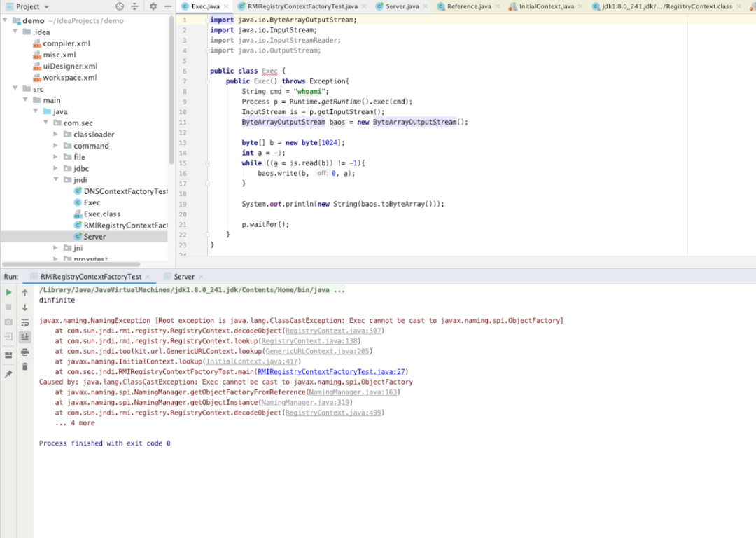Expand the file package
Viewport: 756px width, 538px height.
click(56, 157)
